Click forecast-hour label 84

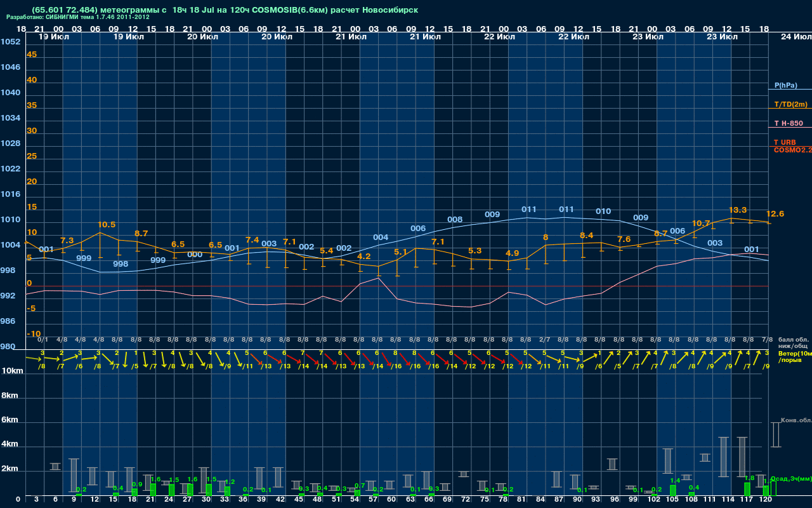(x=540, y=500)
